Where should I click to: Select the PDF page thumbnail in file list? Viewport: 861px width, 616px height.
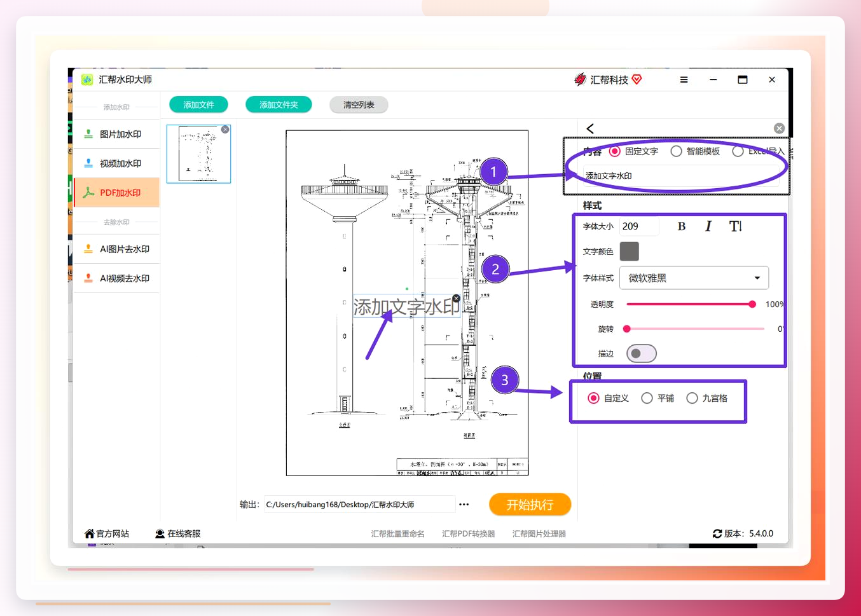198,154
